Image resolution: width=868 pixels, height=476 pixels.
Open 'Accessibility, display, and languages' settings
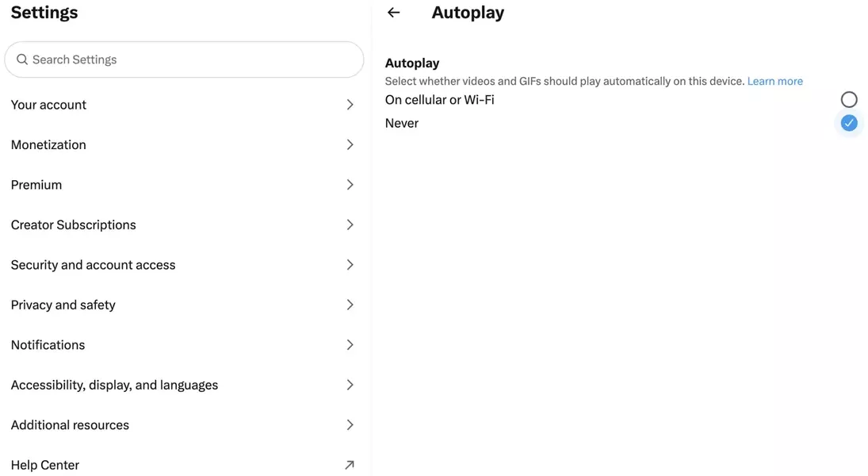[114, 385]
